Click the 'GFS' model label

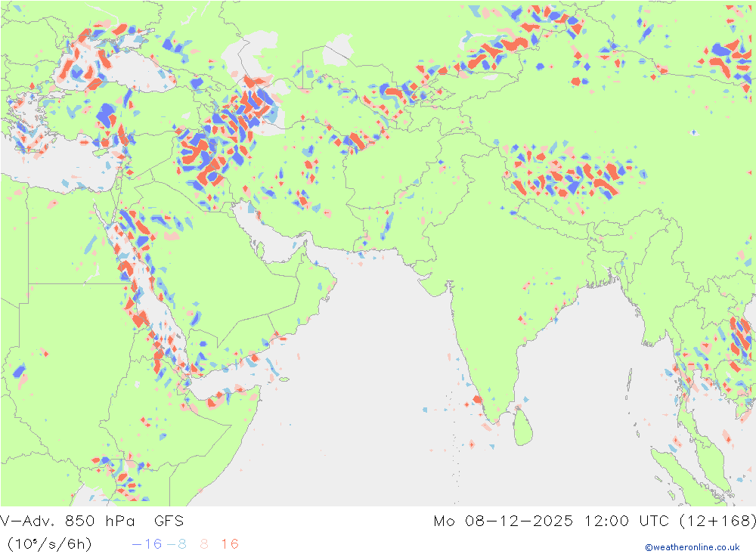click(x=169, y=522)
